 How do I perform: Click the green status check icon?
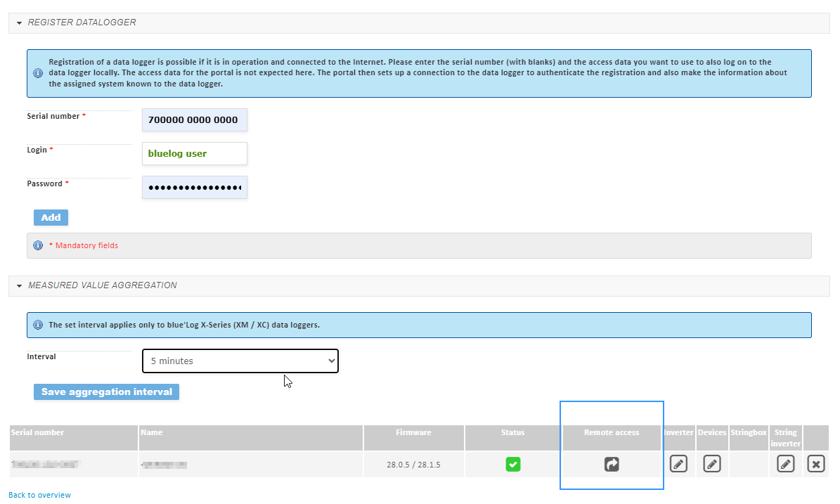[x=512, y=464]
